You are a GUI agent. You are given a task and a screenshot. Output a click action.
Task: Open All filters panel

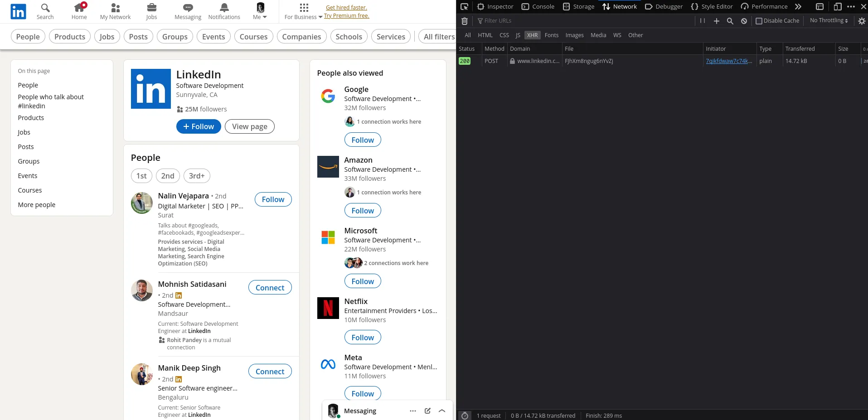click(439, 37)
